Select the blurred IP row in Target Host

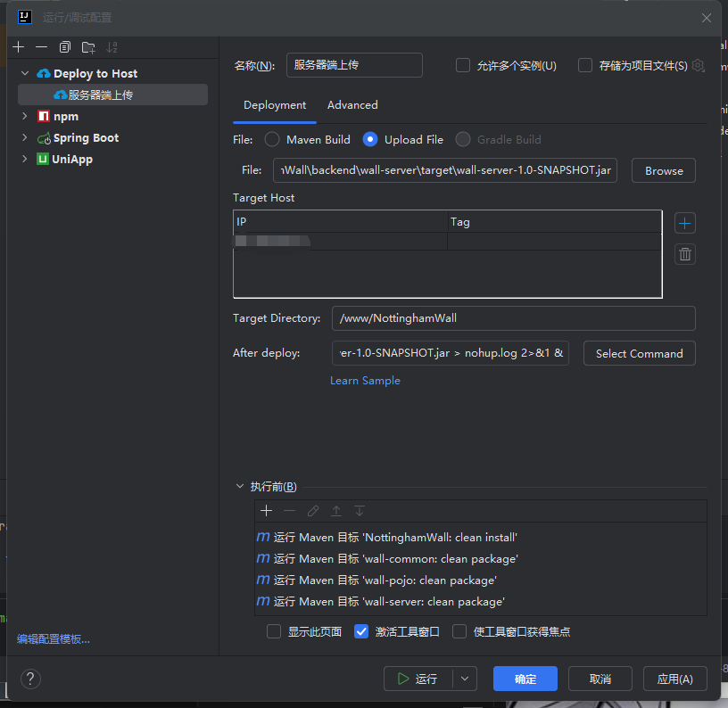(448, 242)
